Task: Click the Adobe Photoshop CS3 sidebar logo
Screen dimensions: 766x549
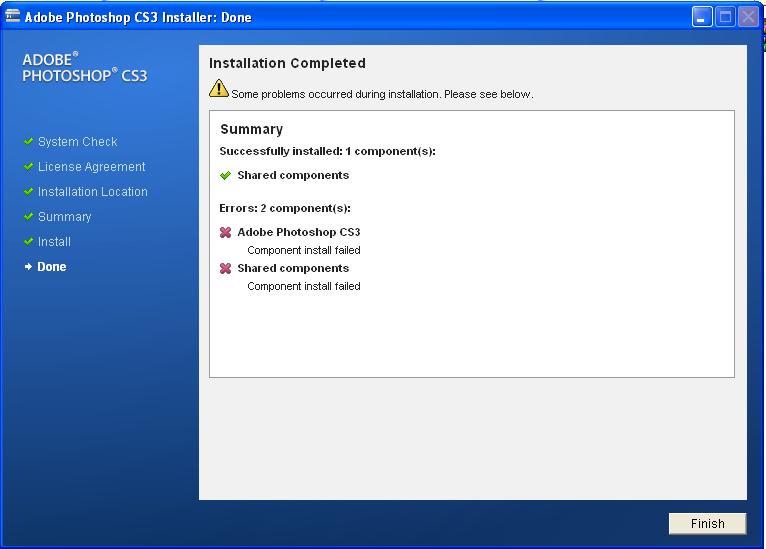Action: [84, 68]
